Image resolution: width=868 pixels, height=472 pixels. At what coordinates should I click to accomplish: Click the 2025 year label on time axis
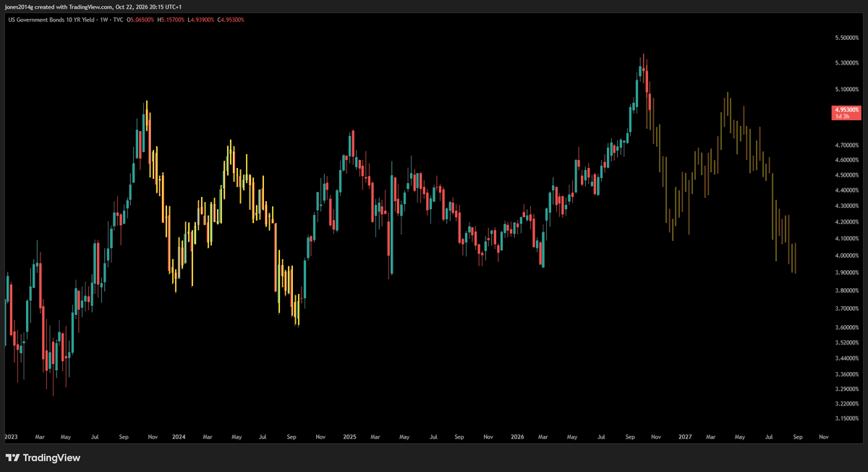coord(349,437)
